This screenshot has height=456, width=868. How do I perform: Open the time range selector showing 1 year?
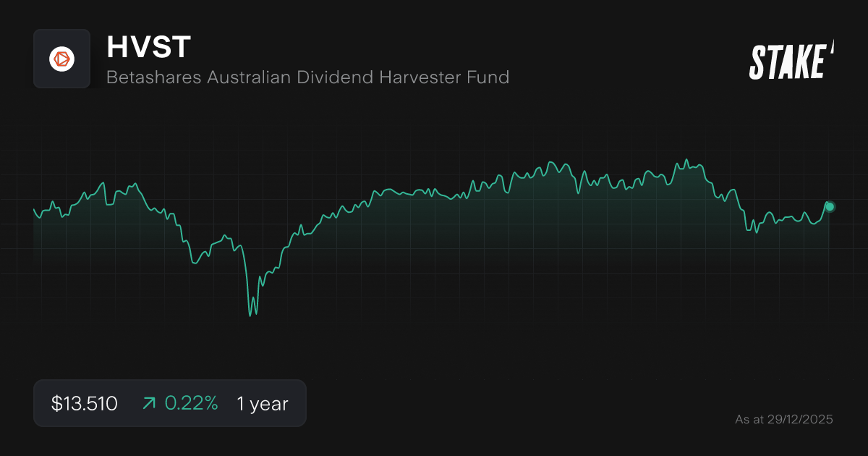[x=262, y=403]
